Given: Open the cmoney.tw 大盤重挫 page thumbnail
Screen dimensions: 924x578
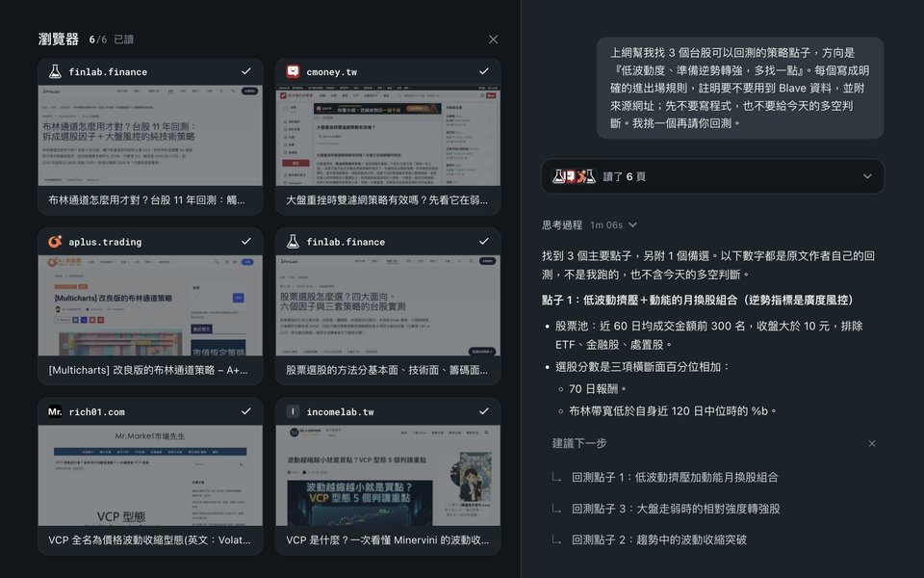Looking at the screenshot, I should pos(388,136).
